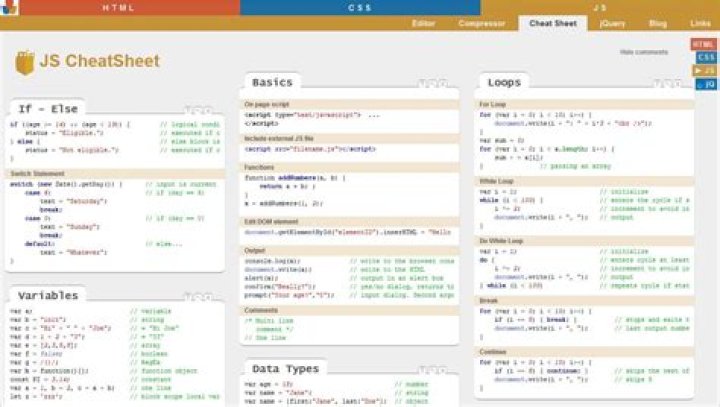The height and width of the screenshot is (407, 720).
Task: Click the document.getElementById code line
Action: [x=348, y=232]
